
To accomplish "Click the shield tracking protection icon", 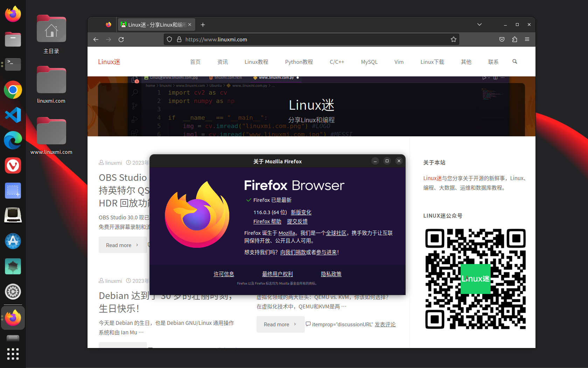I will pyautogui.click(x=169, y=39).
